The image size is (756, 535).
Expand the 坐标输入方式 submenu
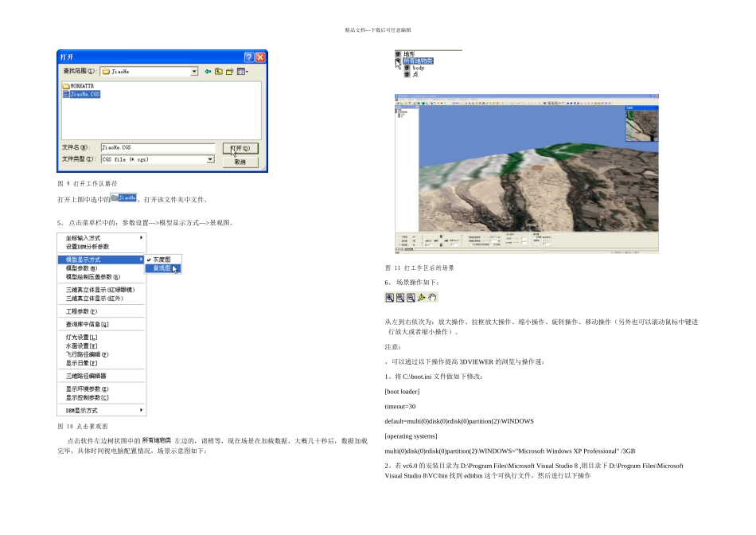[x=101, y=238]
